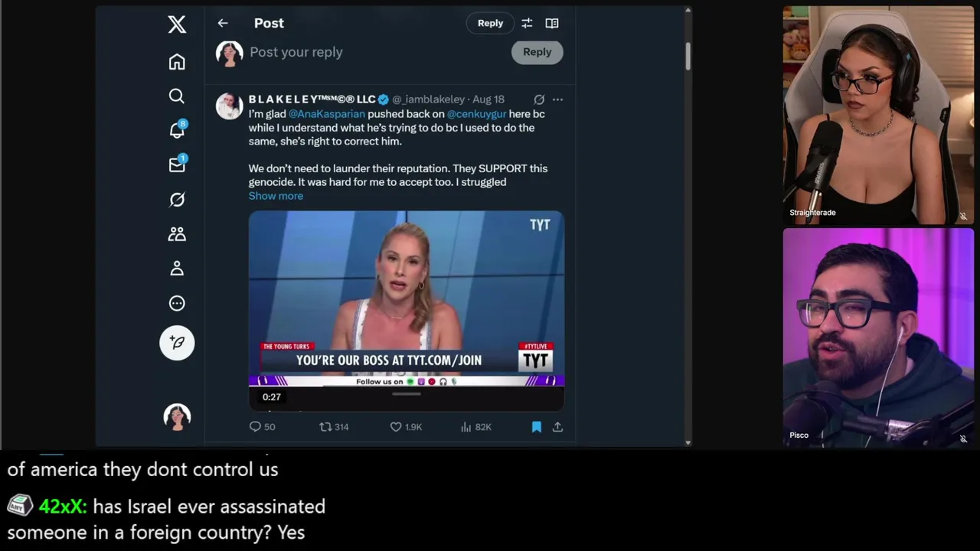Image resolution: width=980 pixels, height=551 pixels.
Task: Go to Home via house icon
Action: (x=177, y=62)
